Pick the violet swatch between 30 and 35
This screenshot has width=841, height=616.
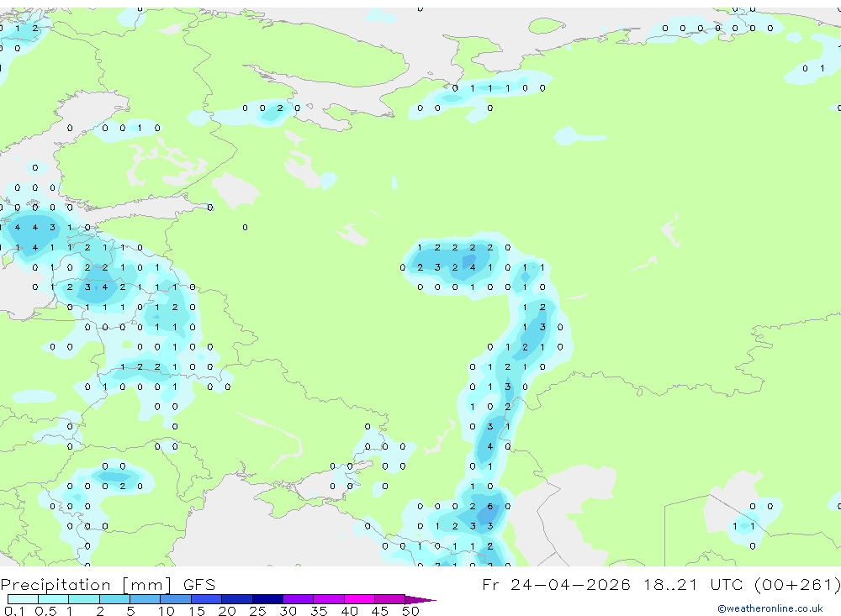pyautogui.click(x=298, y=599)
